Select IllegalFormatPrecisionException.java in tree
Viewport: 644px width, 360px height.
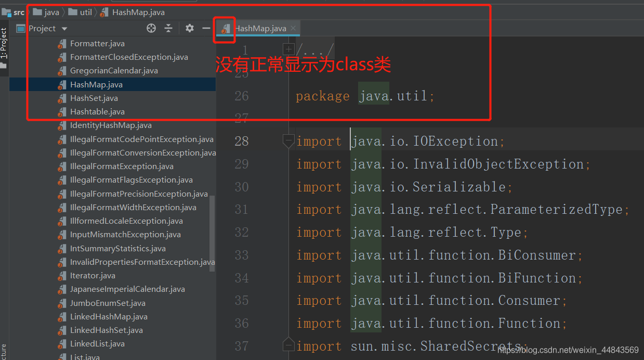[x=139, y=194]
